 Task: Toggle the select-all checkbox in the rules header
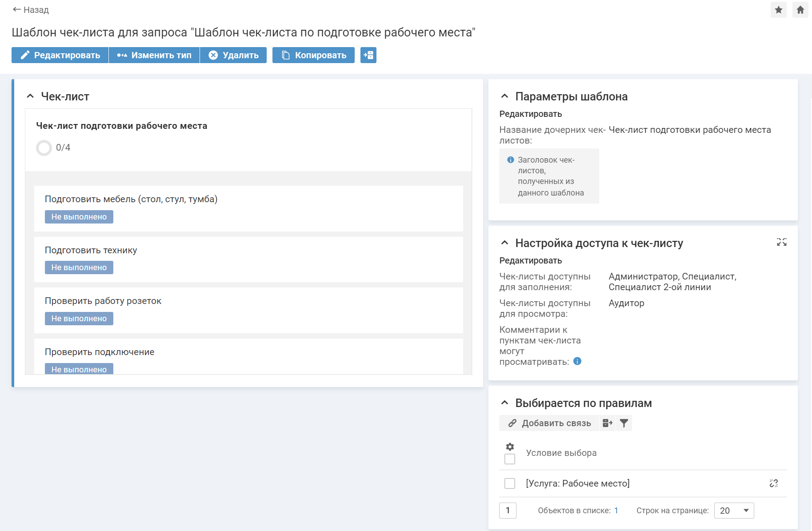coord(510,459)
